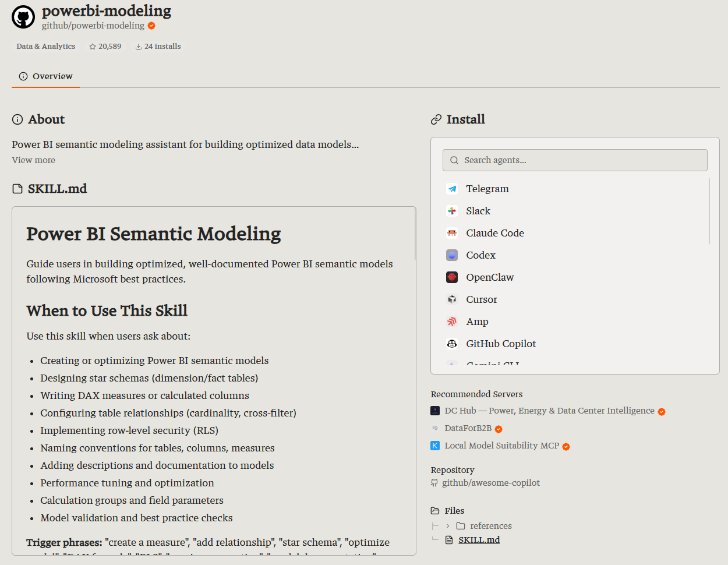Click the Amp agent icon

pyautogui.click(x=452, y=322)
